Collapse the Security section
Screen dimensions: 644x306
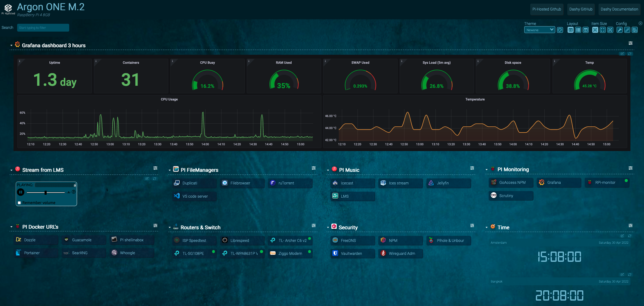pos(328,227)
